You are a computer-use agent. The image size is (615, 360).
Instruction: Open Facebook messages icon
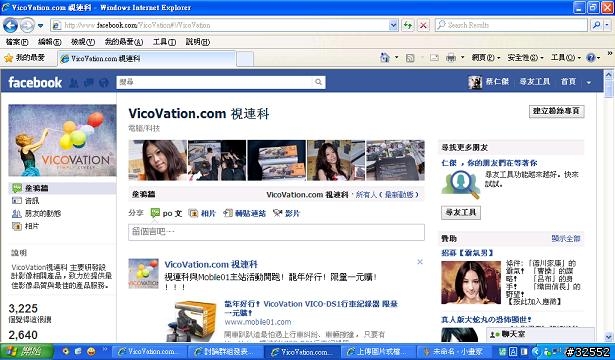(89, 82)
